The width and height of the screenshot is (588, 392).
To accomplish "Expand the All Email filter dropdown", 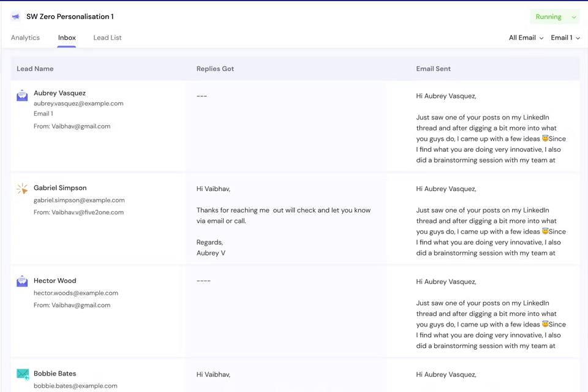I will click(526, 37).
